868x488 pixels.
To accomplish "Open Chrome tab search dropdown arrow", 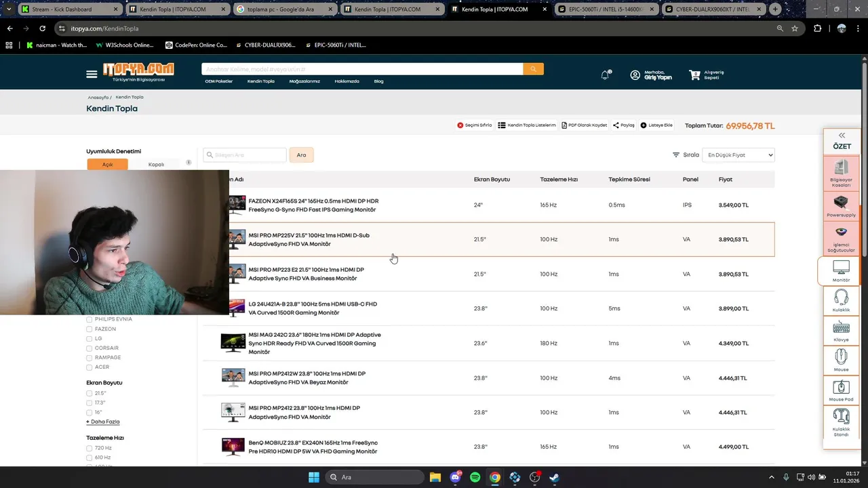I will [x=8, y=9].
